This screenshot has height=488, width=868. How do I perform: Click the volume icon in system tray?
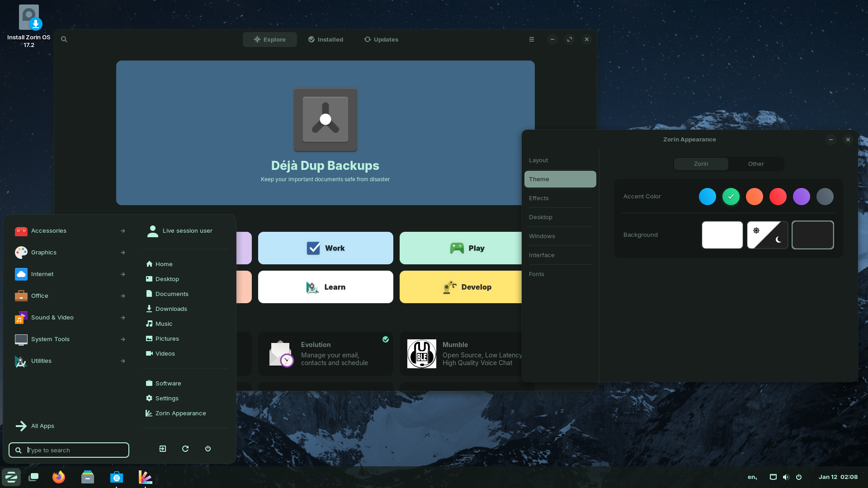point(786,477)
